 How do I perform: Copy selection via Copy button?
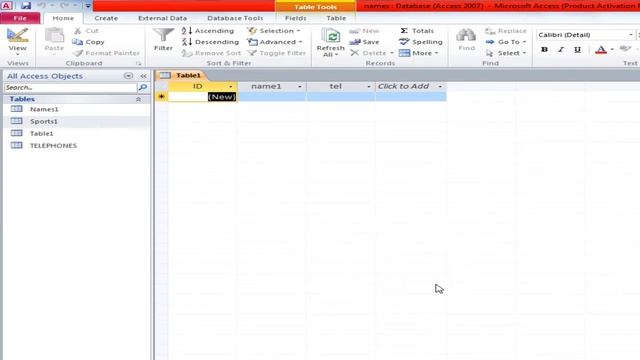click(89, 42)
